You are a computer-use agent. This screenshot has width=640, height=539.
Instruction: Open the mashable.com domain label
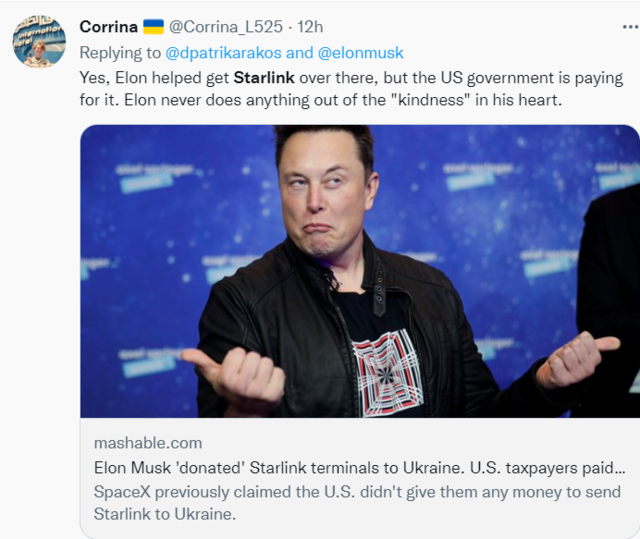point(147,443)
